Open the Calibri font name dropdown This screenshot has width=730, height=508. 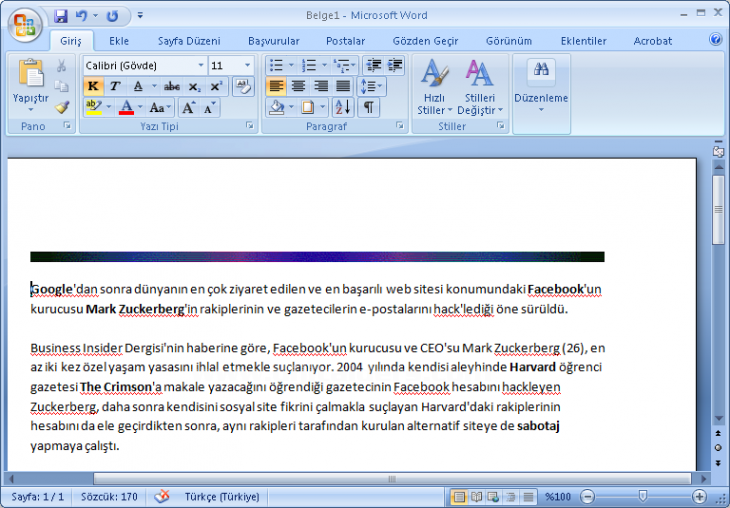(x=201, y=65)
